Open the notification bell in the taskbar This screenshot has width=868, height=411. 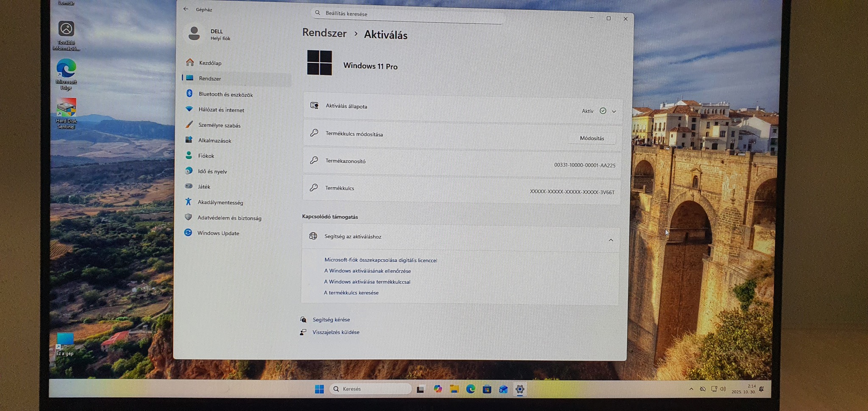[762, 389]
